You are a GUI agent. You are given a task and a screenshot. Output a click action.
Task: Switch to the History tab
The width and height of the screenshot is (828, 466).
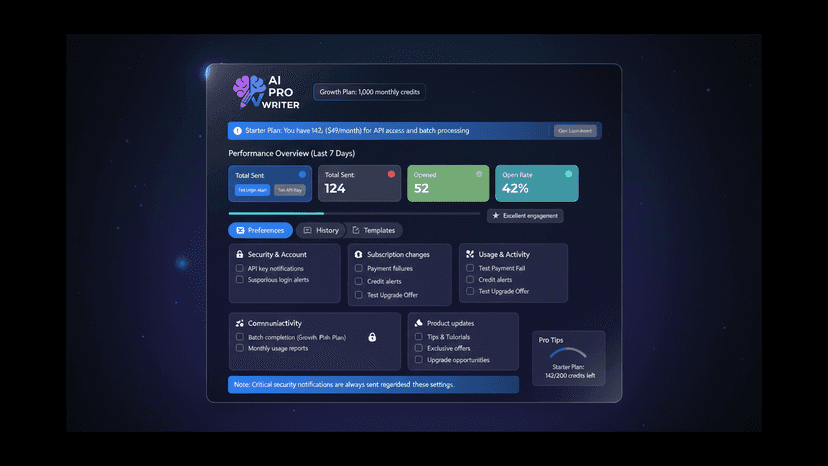point(321,230)
